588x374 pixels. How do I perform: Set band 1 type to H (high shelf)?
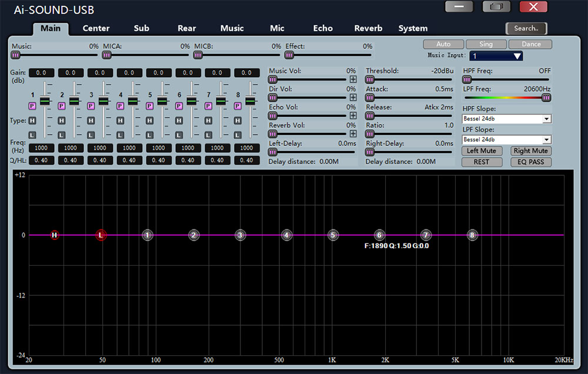(x=32, y=121)
